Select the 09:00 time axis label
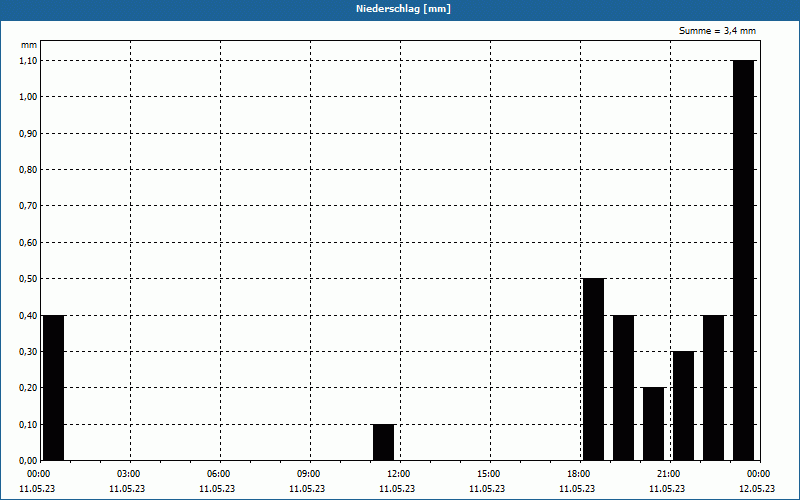Viewport: 800px width, 500px height. [x=309, y=474]
